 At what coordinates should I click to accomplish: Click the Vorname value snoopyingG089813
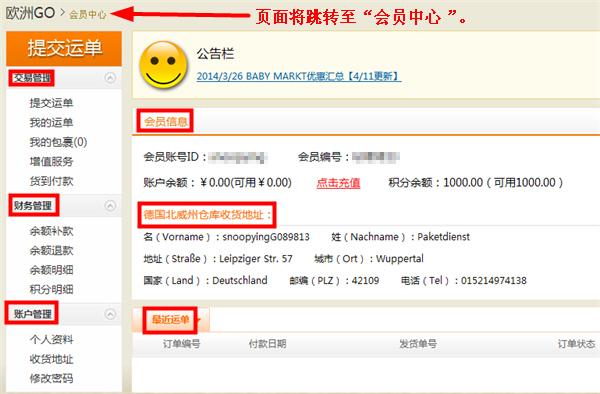(x=266, y=237)
